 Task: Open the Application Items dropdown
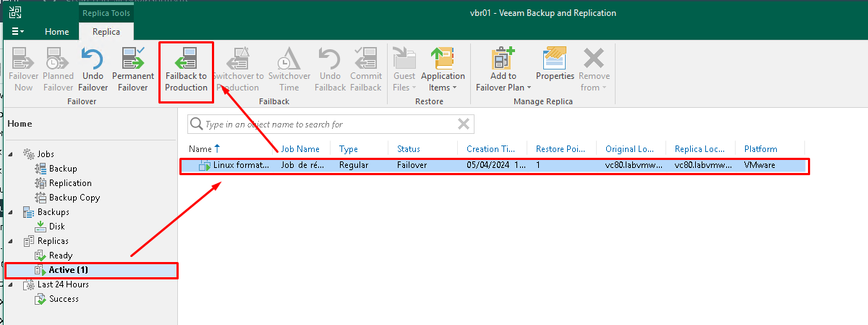click(443, 69)
